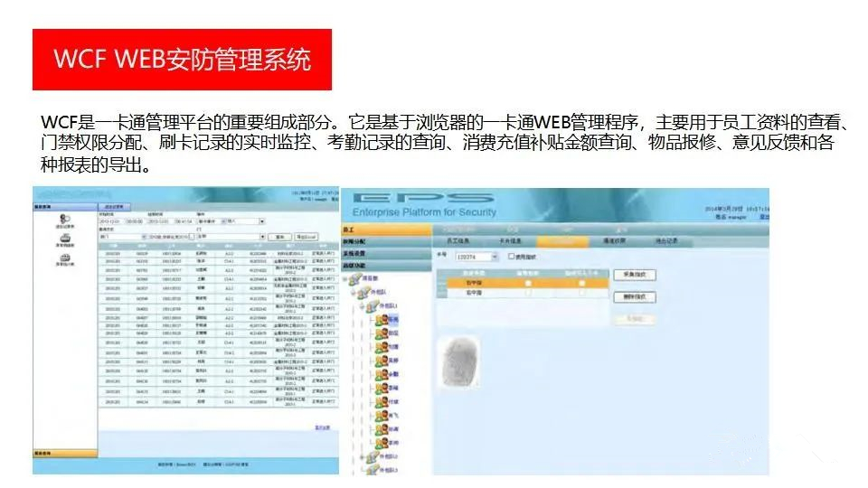Switch to the 卡片信息 tab
The height and width of the screenshot is (488, 868).
[x=510, y=241]
